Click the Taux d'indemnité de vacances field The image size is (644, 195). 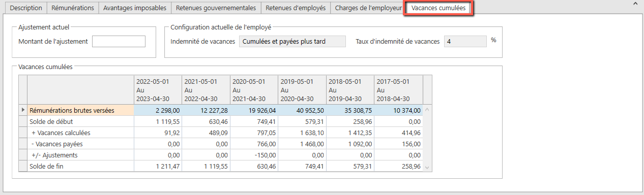[465, 42]
